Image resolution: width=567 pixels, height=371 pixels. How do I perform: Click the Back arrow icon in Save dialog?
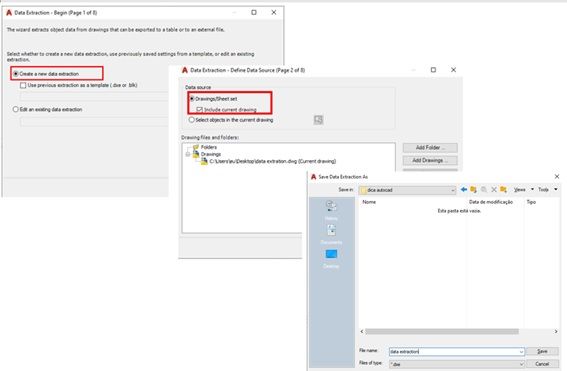coord(464,189)
